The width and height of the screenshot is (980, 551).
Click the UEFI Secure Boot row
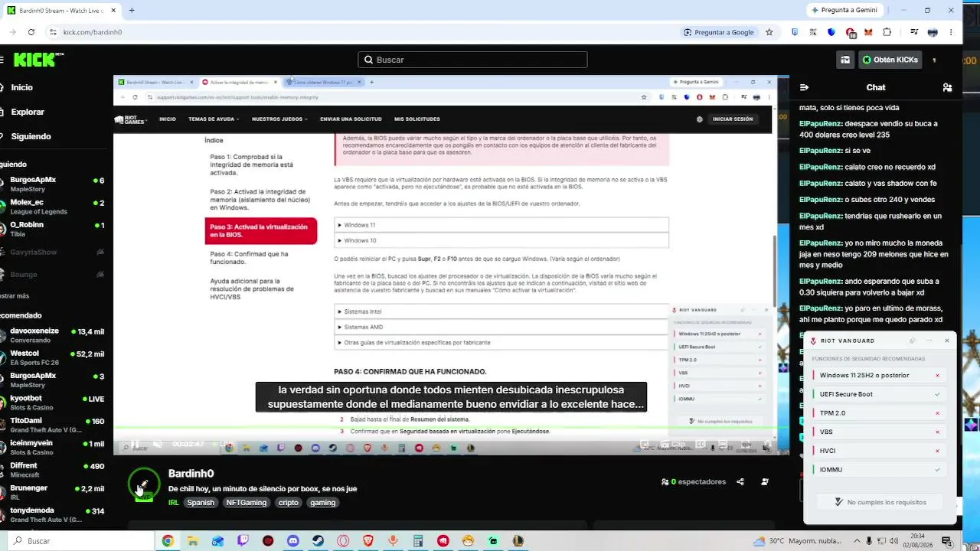(x=877, y=394)
